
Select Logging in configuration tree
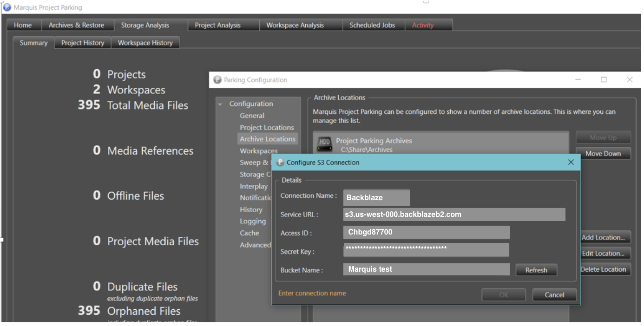point(253,221)
